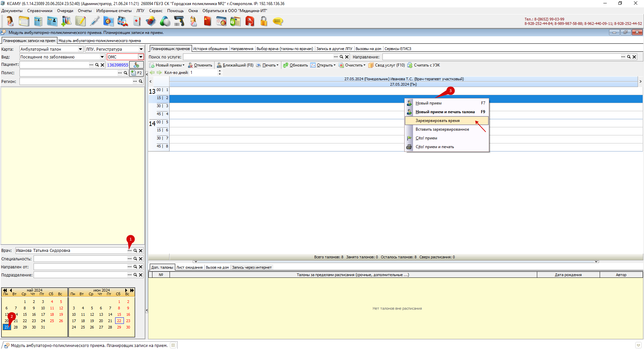Image resolution: width=644 pixels, height=349 pixels.
Task: Go to previous day with green left arrow
Action: tap(152, 73)
